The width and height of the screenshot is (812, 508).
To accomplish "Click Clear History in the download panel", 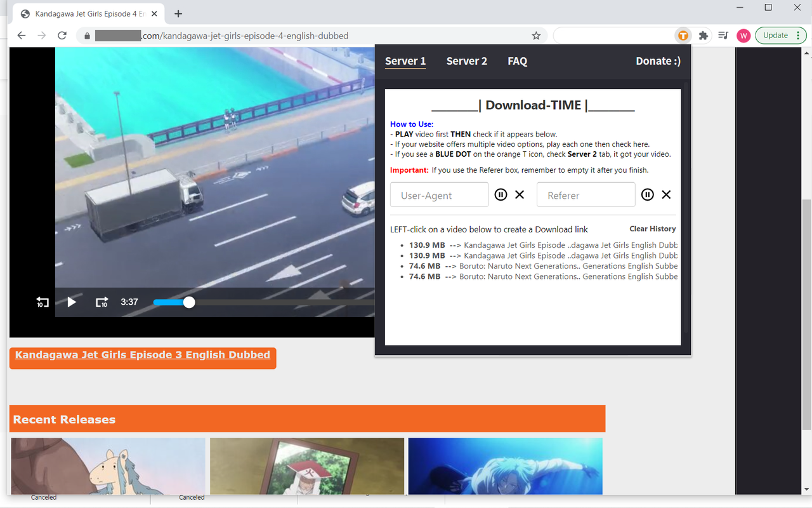I will point(652,229).
